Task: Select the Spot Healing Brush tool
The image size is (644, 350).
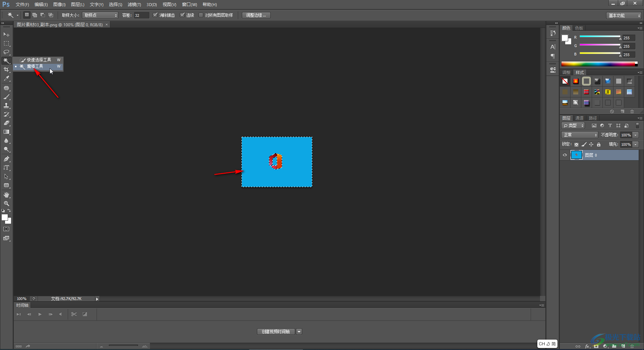Action: click(6, 88)
